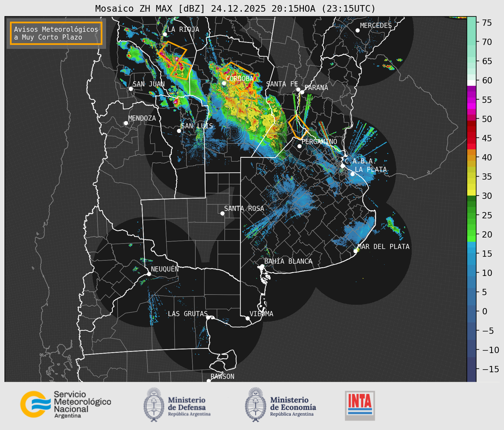
Task: Click the white dot marking Pergamino
Action: [299, 146]
